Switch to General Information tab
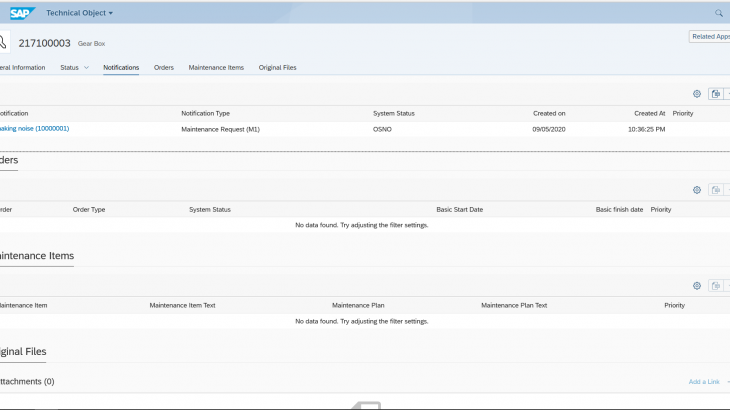Viewport: 730px width, 410px height. pos(22,67)
